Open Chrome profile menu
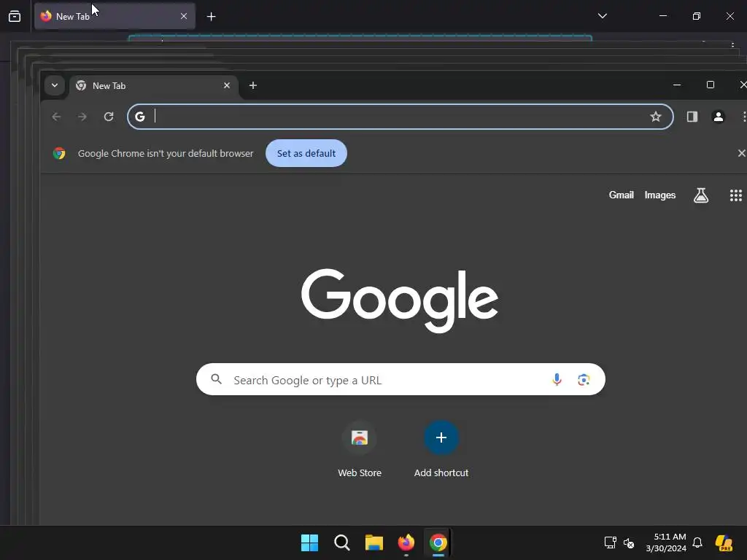Image resolution: width=747 pixels, height=560 pixels. pos(719,117)
